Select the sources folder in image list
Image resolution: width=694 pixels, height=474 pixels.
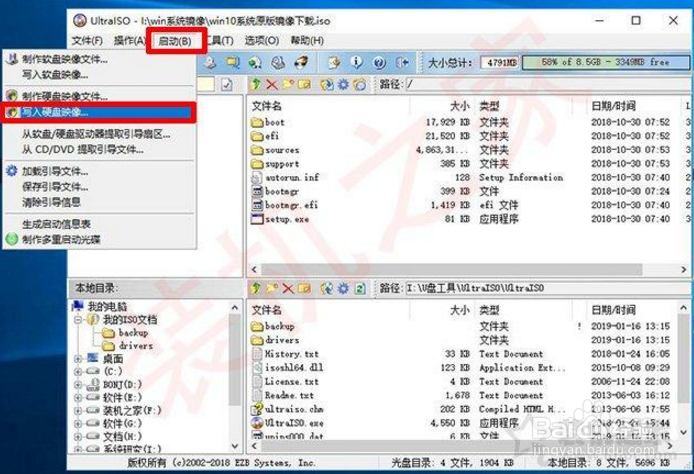pos(275,150)
